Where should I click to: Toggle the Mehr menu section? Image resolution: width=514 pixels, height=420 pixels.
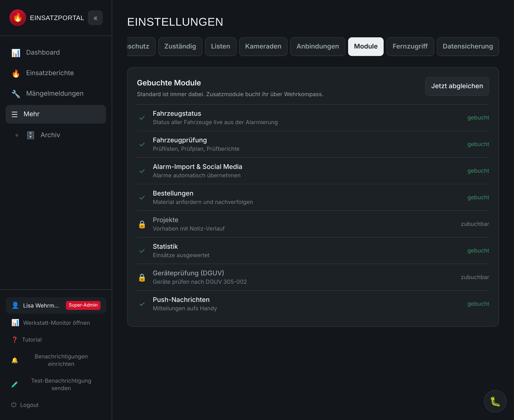tap(56, 114)
